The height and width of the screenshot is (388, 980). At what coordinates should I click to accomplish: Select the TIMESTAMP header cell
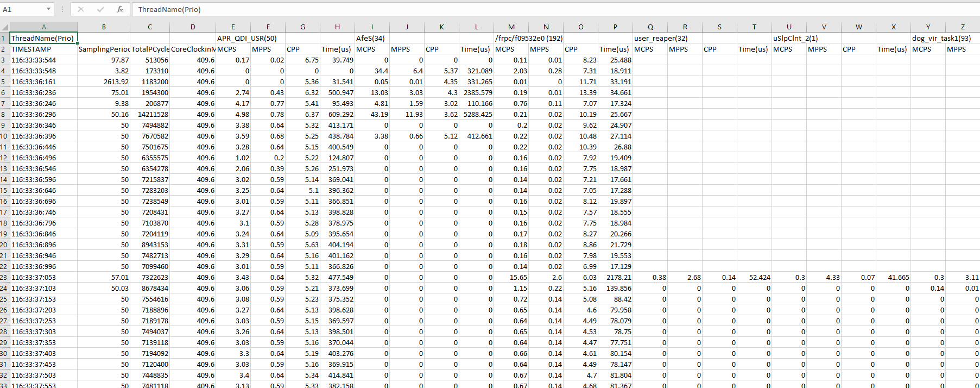pyautogui.click(x=43, y=49)
